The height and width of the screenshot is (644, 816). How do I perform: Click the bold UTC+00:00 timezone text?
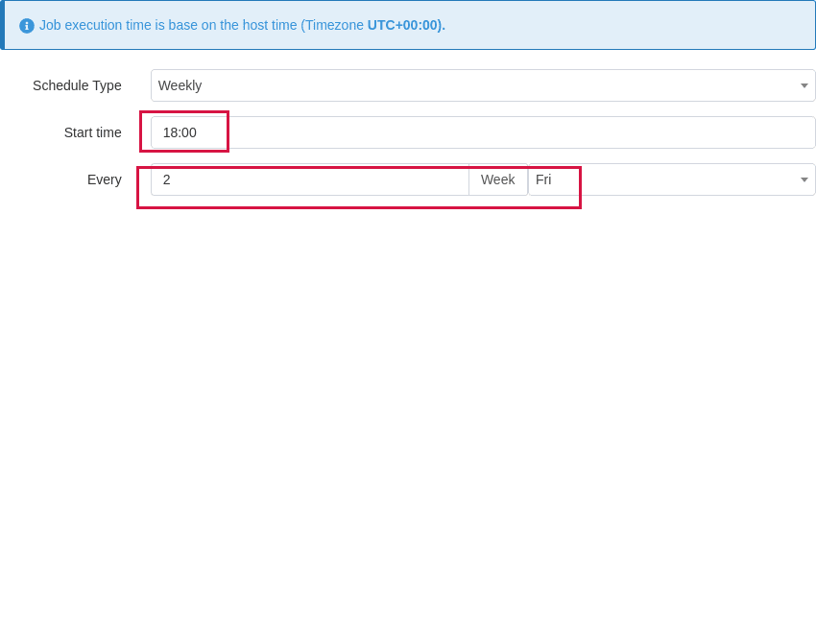click(404, 26)
